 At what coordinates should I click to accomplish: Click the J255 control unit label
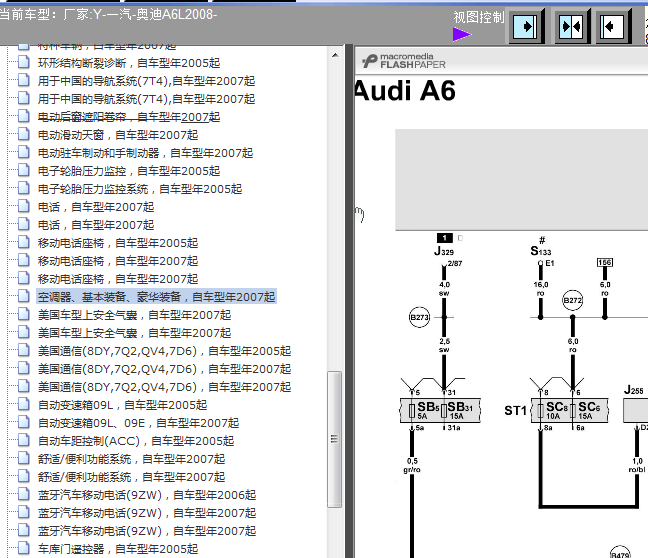point(634,390)
